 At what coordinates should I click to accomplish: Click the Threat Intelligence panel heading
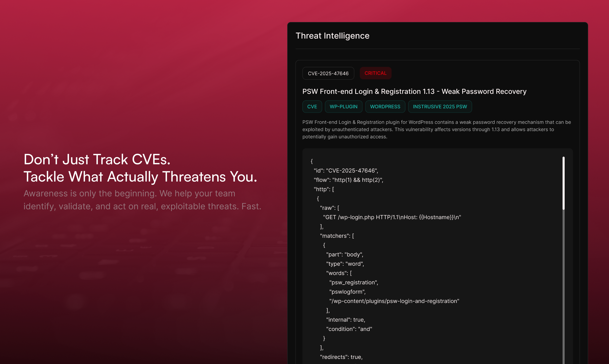tap(333, 36)
